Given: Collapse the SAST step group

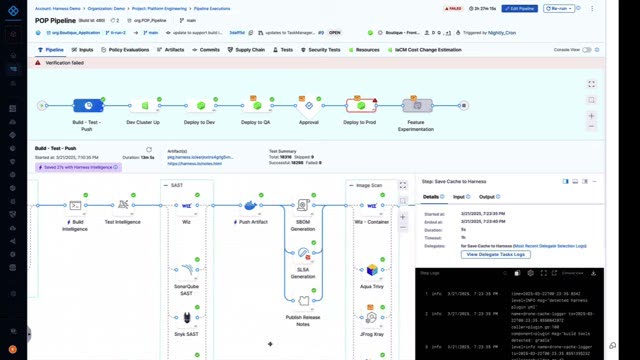Looking at the screenshot, I should tap(166, 185).
